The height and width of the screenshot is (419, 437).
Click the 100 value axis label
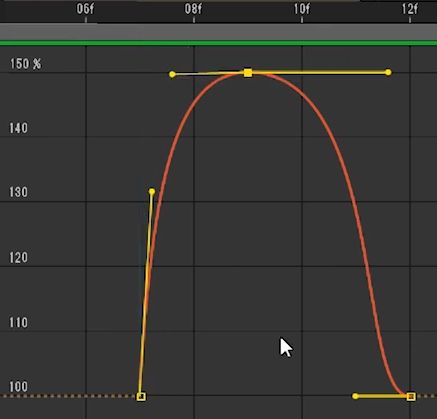18,387
